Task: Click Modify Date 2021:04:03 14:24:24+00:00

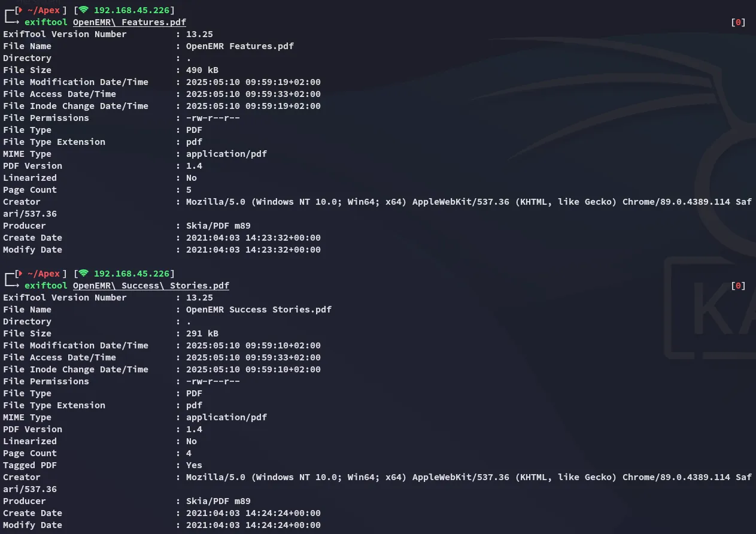Action: point(253,525)
